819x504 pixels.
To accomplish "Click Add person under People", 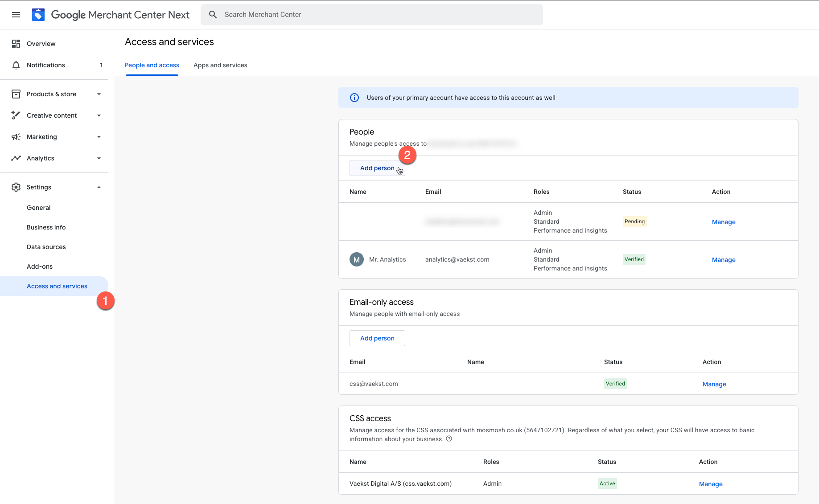I will pyautogui.click(x=377, y=168).
